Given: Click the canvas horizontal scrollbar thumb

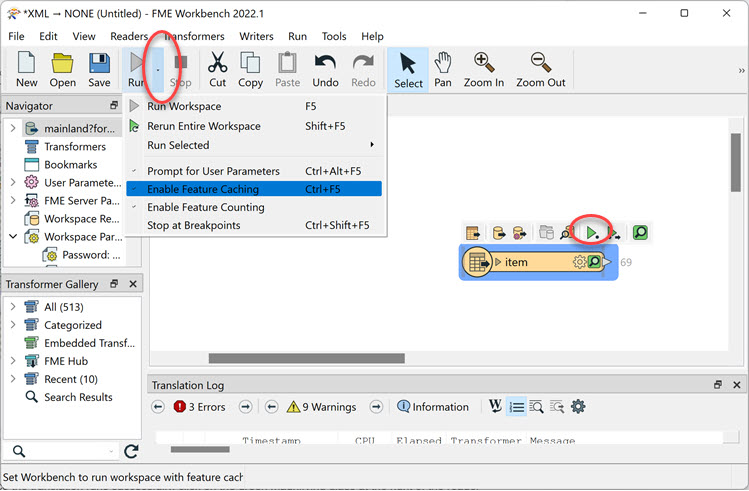Looking at the screenshot, I should click(x=307, y=358).
